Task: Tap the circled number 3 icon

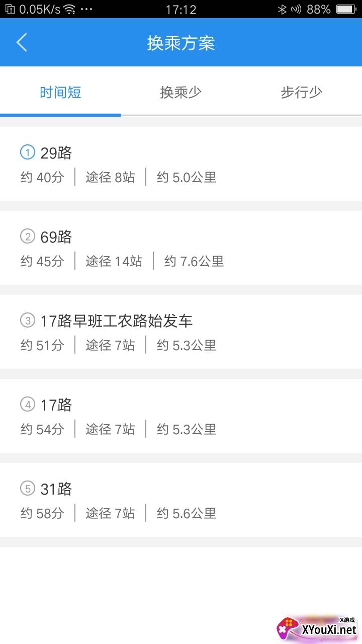Action: 27,320
